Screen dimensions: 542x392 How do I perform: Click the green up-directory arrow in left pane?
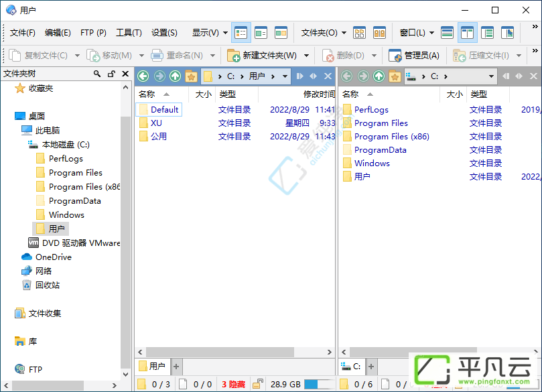(176, 76)
